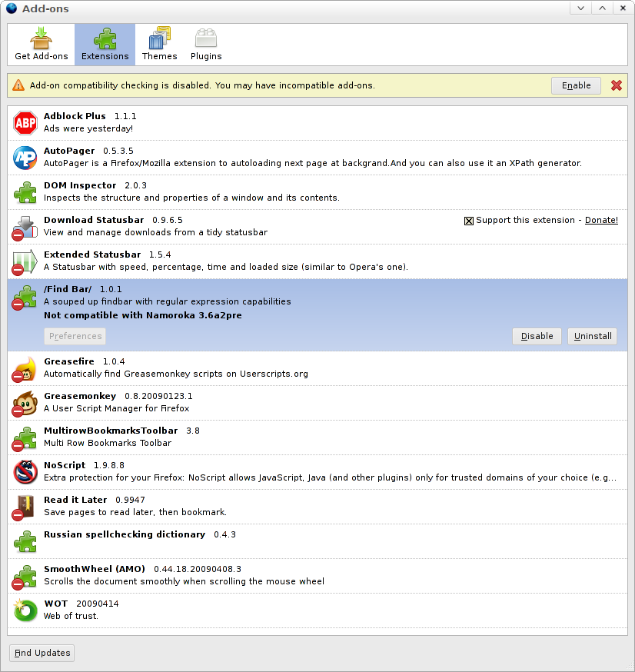Click the up-arrow maximize titlebar button

pyautogui.click(x=602, y=8)
